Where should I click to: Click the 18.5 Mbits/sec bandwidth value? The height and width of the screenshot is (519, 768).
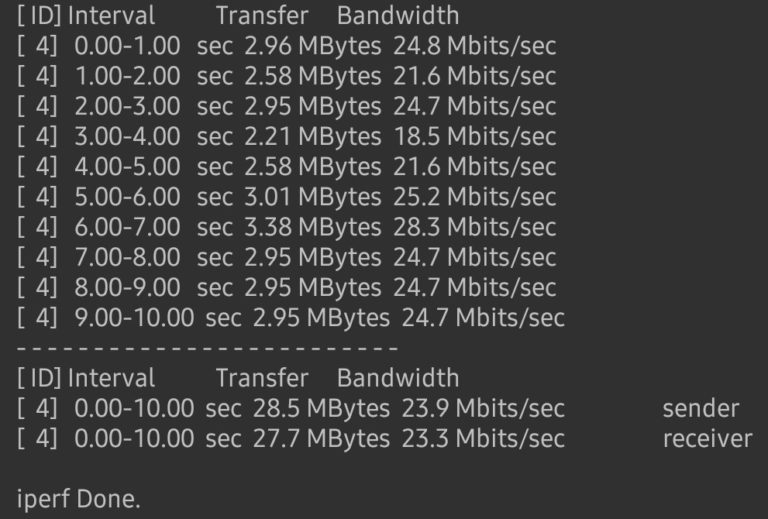click(475, 137)
